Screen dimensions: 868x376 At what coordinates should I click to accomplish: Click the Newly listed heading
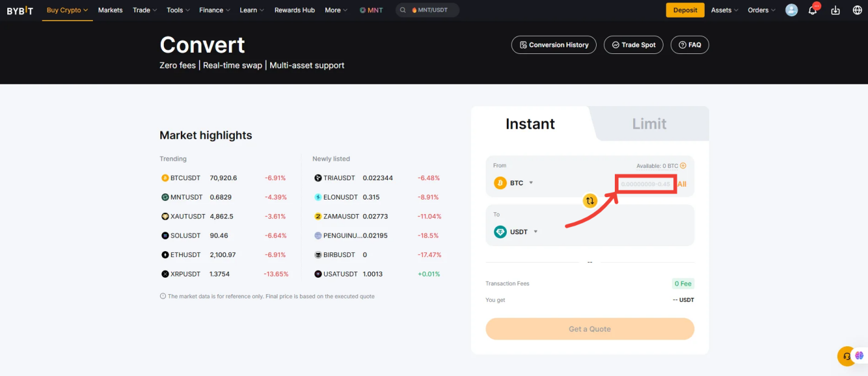[x=331, y=159]
